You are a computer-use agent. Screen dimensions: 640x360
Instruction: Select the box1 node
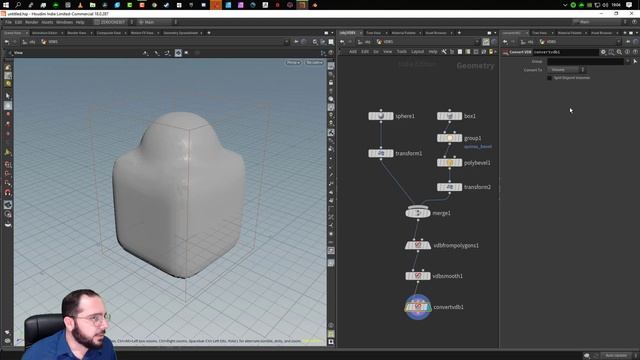coord(449,116)
